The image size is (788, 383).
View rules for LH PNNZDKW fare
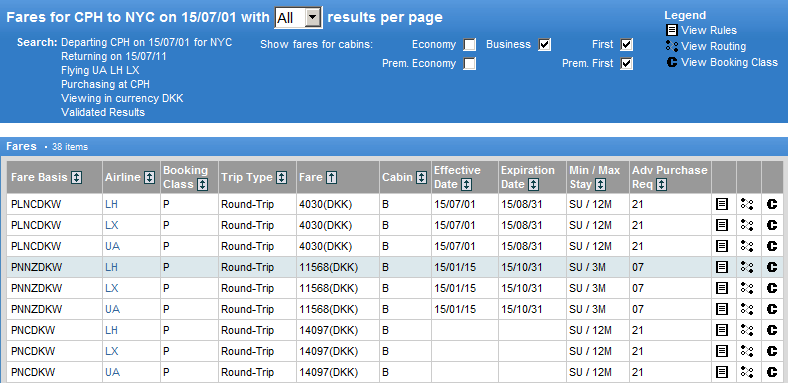pos(722,267)
